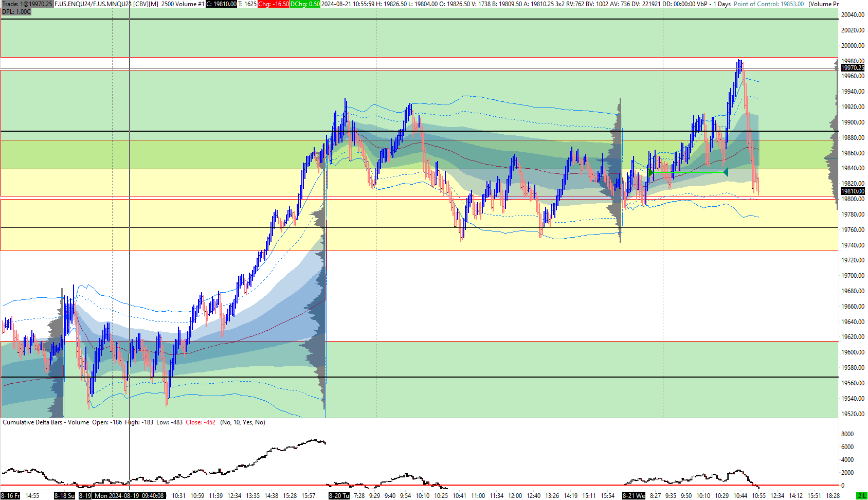The height and width of the screenshot is (500, 868).
Task: Click the 19520.00 price scale label
Action: (x=853, y=414)
